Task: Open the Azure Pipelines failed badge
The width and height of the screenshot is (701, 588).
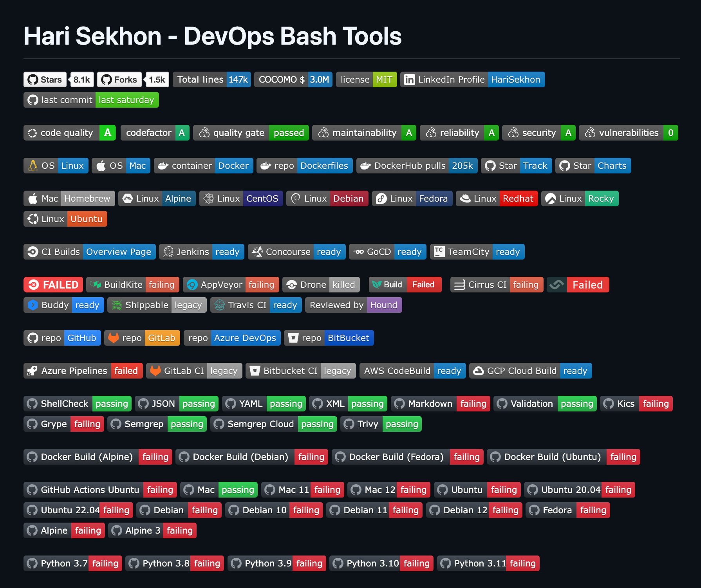Action: tap(83, 371)
